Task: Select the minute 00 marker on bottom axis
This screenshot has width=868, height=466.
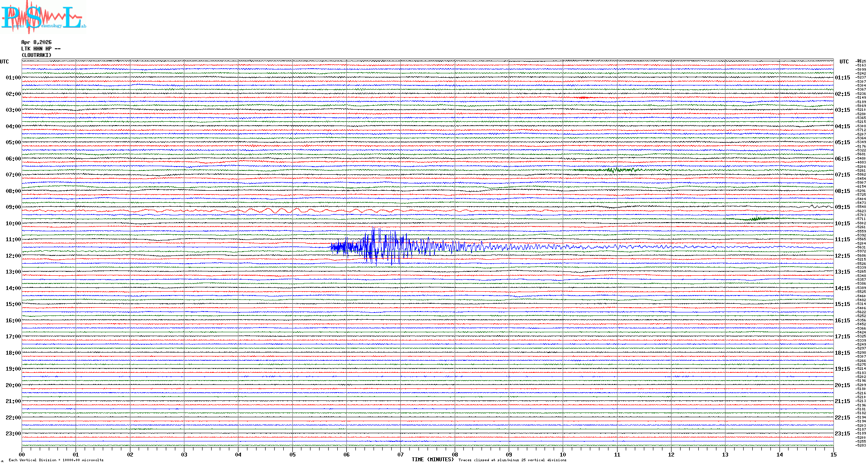Action: (x=22, y=454)
